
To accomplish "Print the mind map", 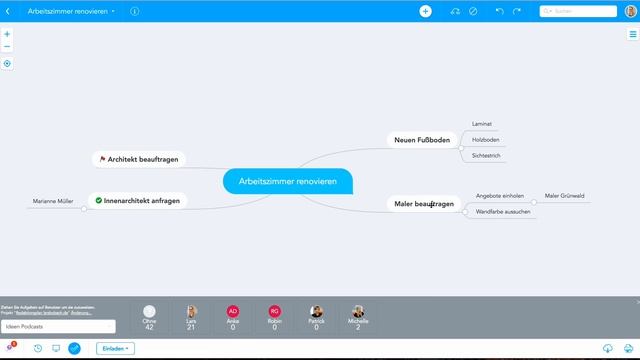I will click(x=628, y=349).
